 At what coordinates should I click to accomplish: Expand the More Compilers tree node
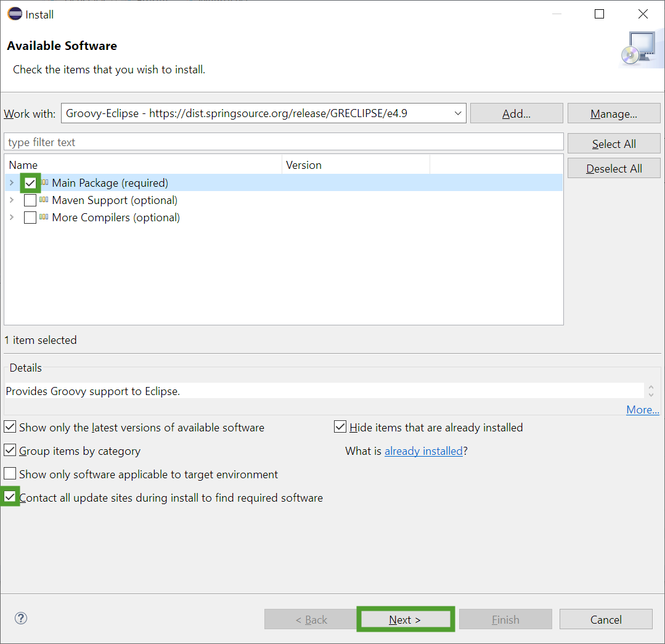(11, 218)
